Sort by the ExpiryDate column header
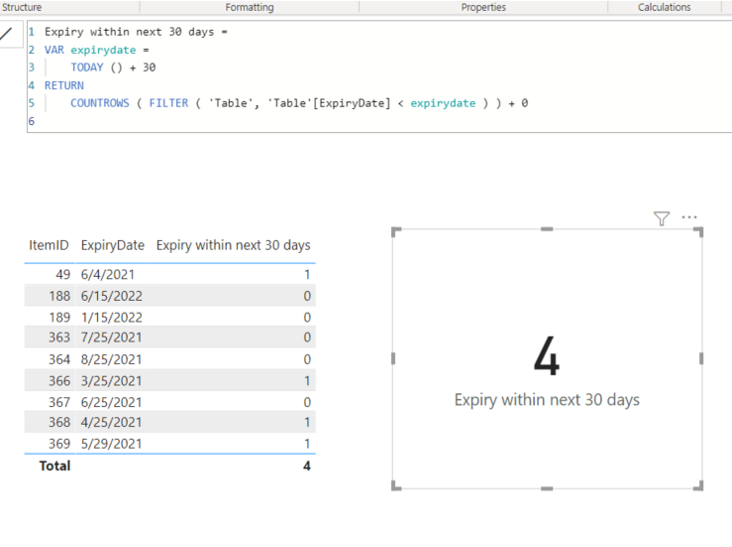Viewport: 732px width, 547px height. [113, 245]
